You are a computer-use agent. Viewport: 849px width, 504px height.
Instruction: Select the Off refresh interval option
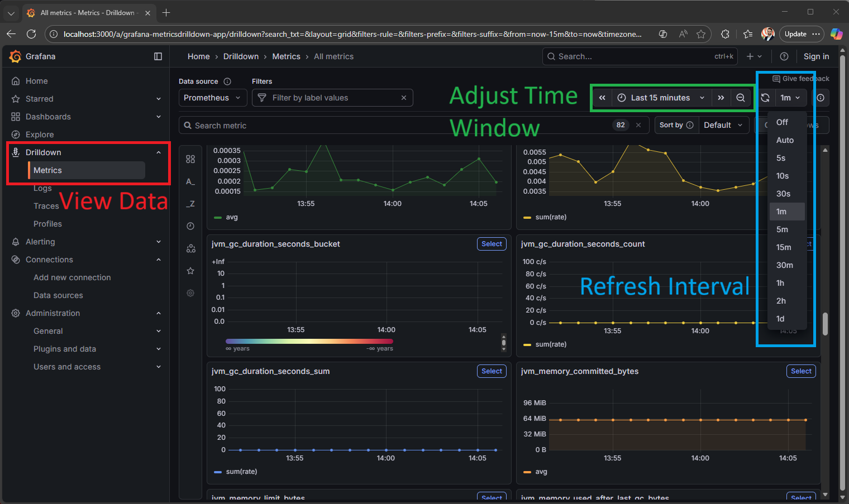pos(782,122)
